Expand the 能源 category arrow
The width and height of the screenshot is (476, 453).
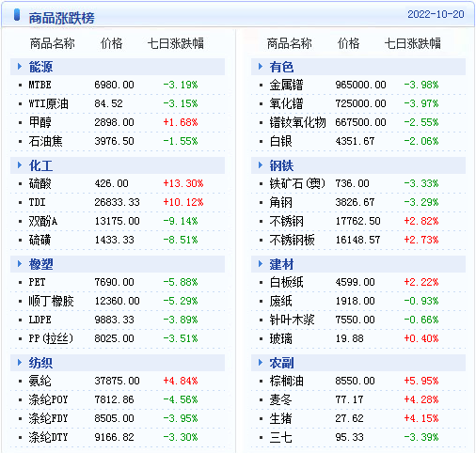[20, 67]
